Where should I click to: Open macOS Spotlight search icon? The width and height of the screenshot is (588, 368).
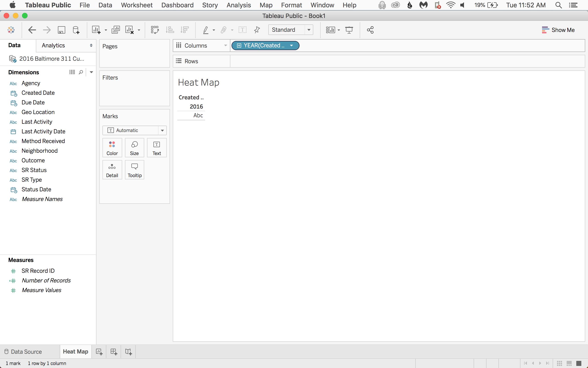tap(558, 5)
